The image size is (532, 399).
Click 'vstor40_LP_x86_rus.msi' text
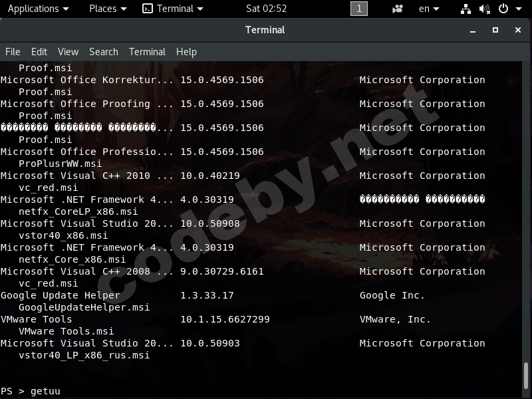click(x=84, y=355)
